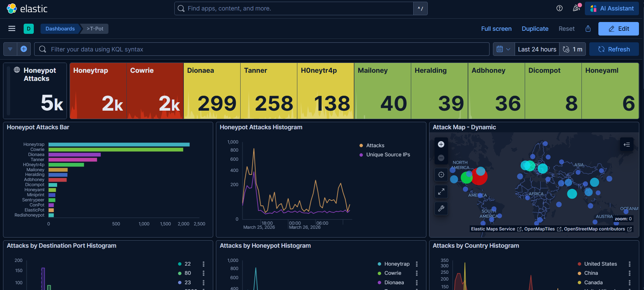Open the D space selector avatar
Viewport: 644px width, 290px height.
29,29
